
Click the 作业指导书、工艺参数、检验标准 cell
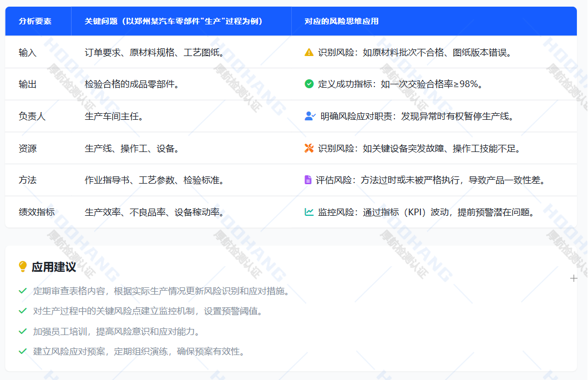154,180
